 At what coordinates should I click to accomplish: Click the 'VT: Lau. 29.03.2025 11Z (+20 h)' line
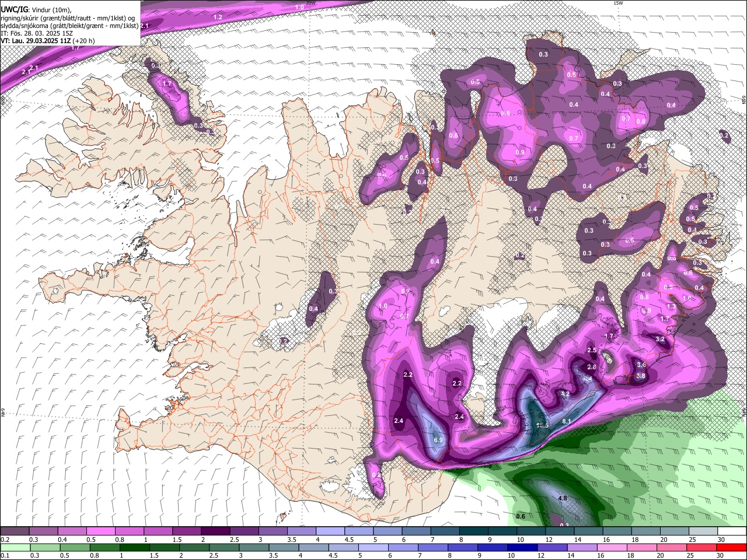(47, 41)
